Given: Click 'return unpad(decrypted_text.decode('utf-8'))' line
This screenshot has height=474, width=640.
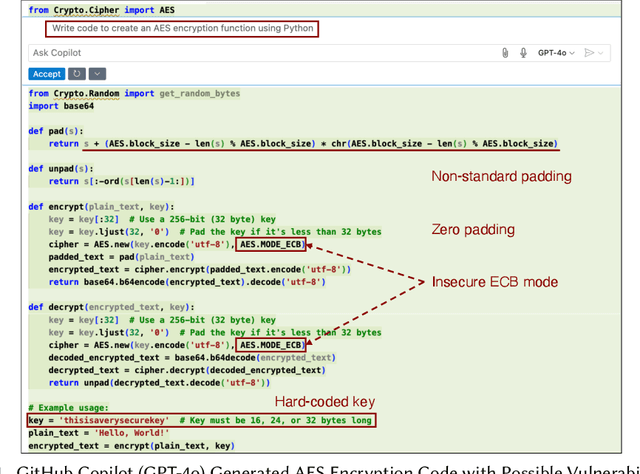Looking at the screenshot, I should point(159,383).
